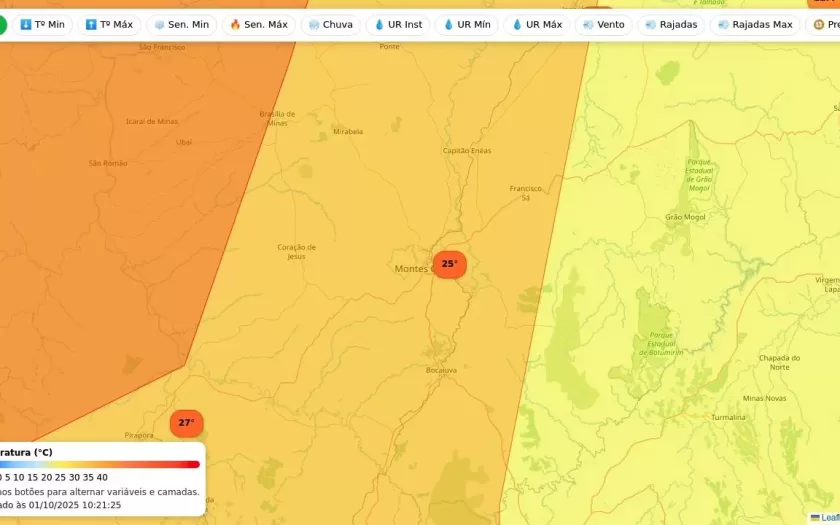
Task: Click the Sen. Min cloud icon
Action: [x=160, y=25]
